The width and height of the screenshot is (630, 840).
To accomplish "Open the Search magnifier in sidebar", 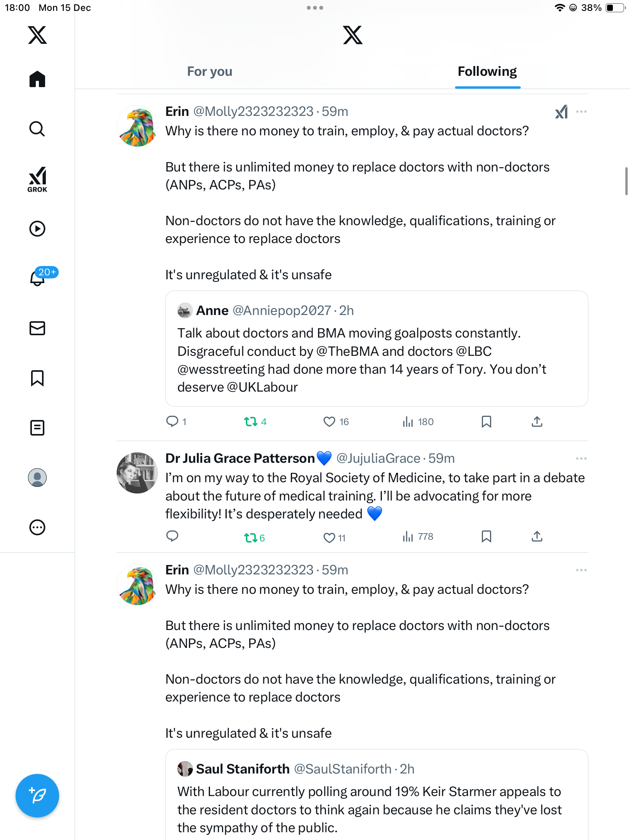I will [x=37, y=129].
